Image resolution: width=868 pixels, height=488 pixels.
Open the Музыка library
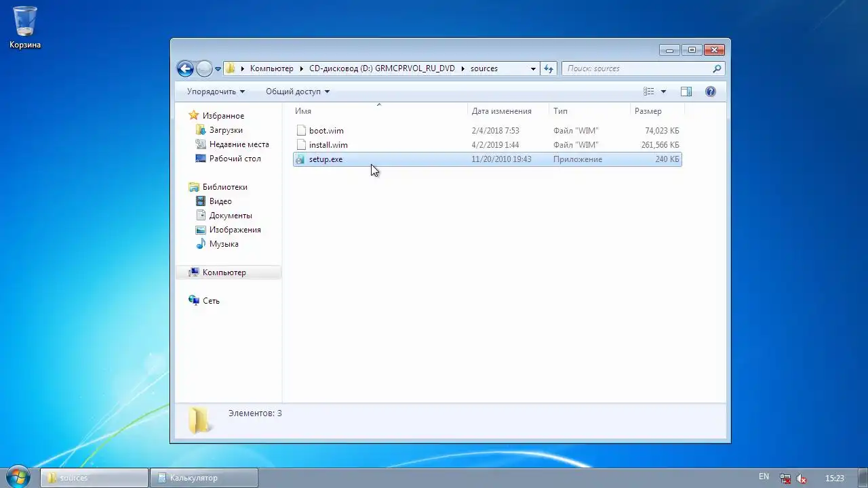pyautogui.click(x=224, y=244)
